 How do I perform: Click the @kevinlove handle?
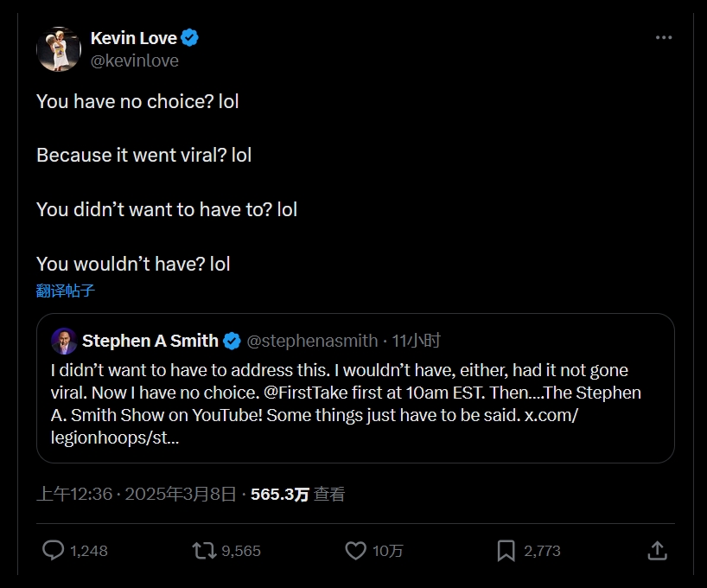[135, 61]
